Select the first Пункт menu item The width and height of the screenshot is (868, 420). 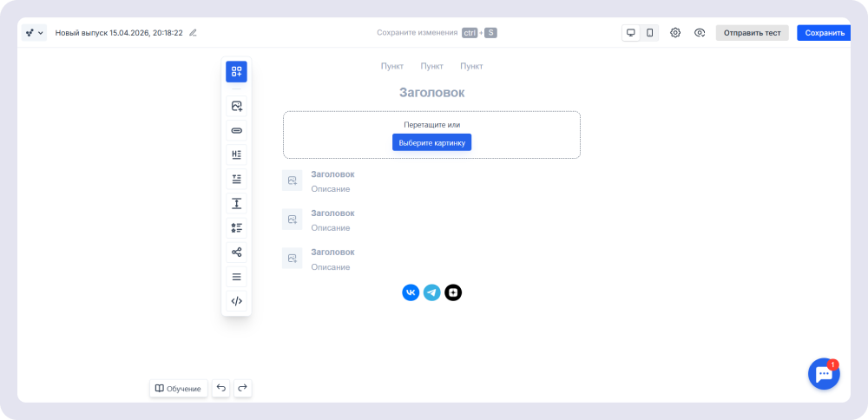coord(392,67)
